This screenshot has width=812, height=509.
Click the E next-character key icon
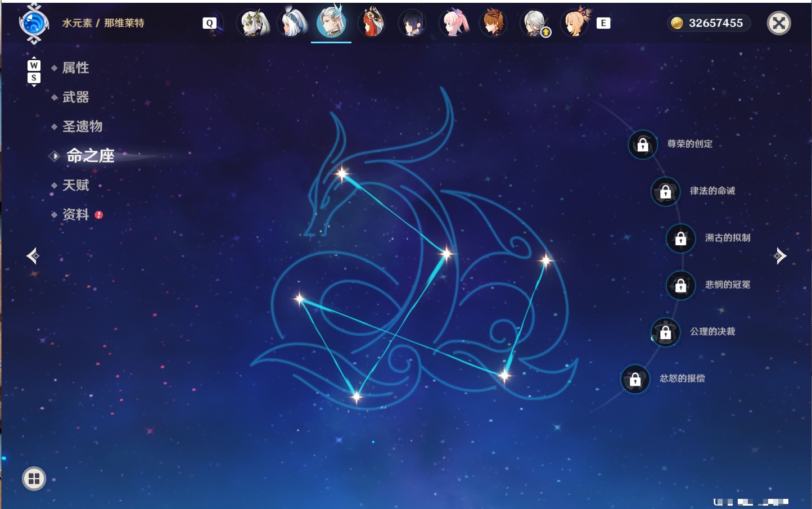click(603, 23)
